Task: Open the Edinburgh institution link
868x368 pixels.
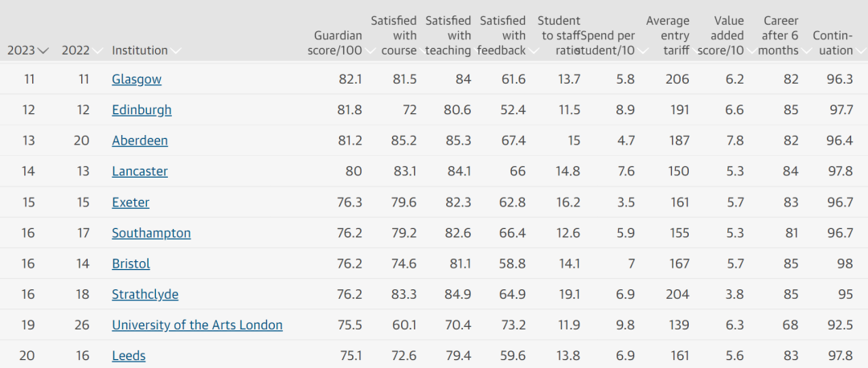Action: 141,110
